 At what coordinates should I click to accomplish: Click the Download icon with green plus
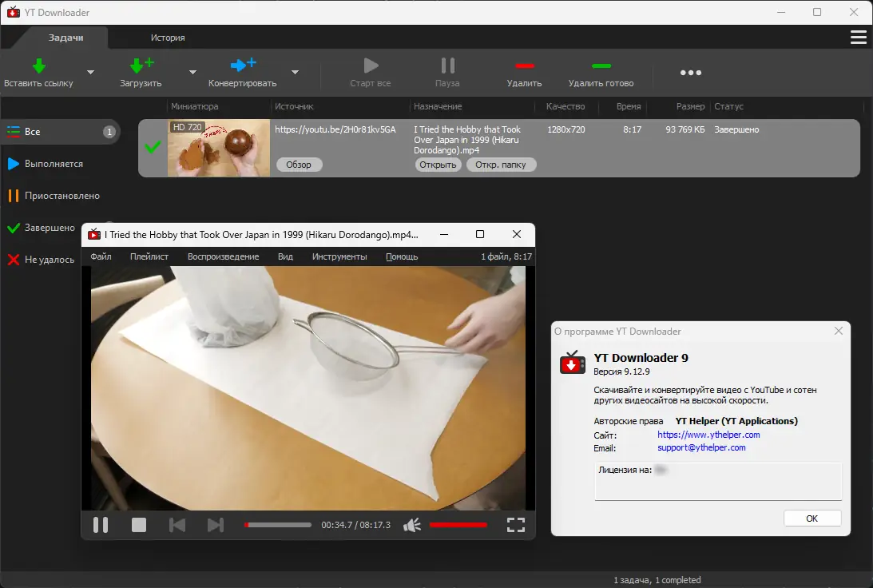pos(141,66)
